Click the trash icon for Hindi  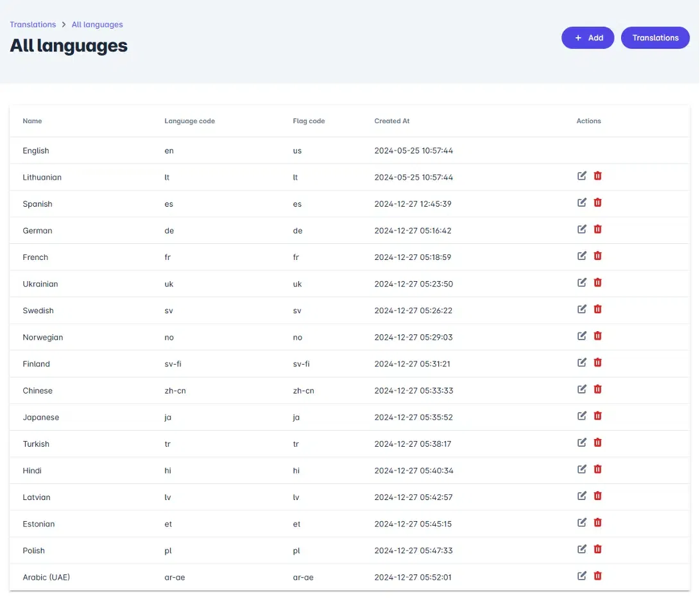coord(597,469)
